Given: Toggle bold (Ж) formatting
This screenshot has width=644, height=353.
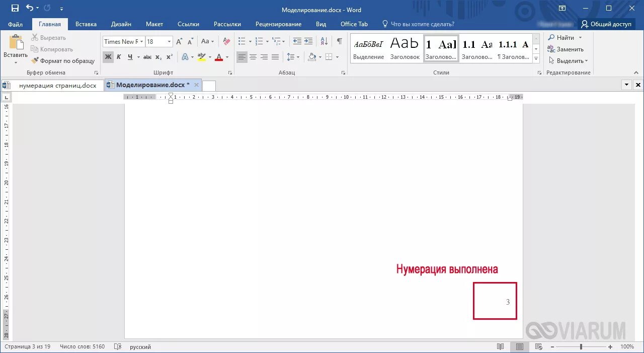Looking at the screenshot, I should pos(108,57).
